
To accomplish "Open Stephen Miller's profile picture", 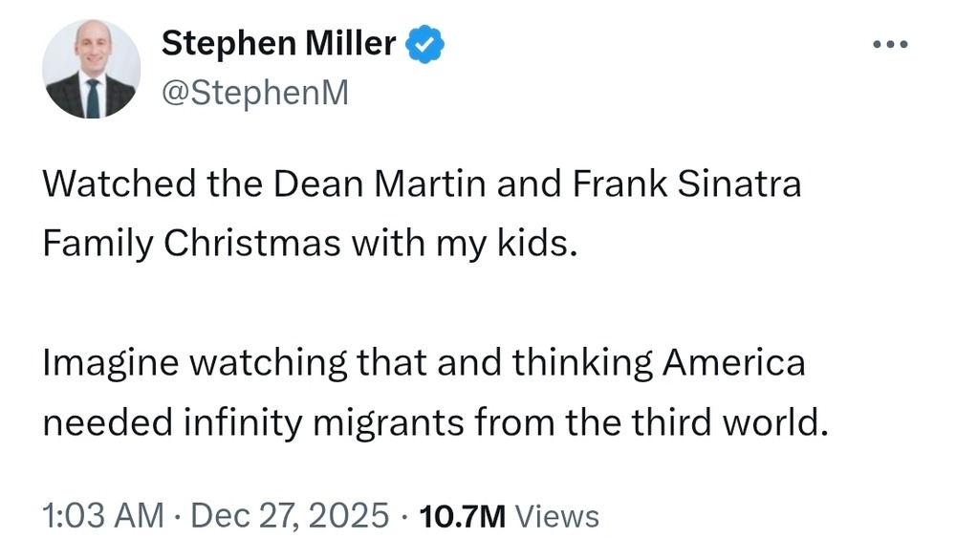I will point(93,69).
